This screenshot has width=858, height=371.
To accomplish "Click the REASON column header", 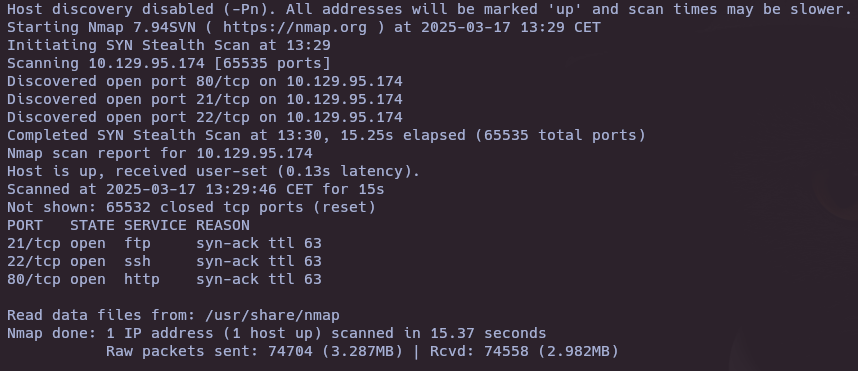I will 223,225.
